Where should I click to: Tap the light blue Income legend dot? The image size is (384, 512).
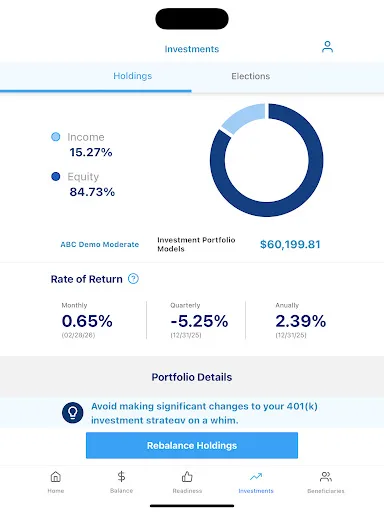click(56, 137)
